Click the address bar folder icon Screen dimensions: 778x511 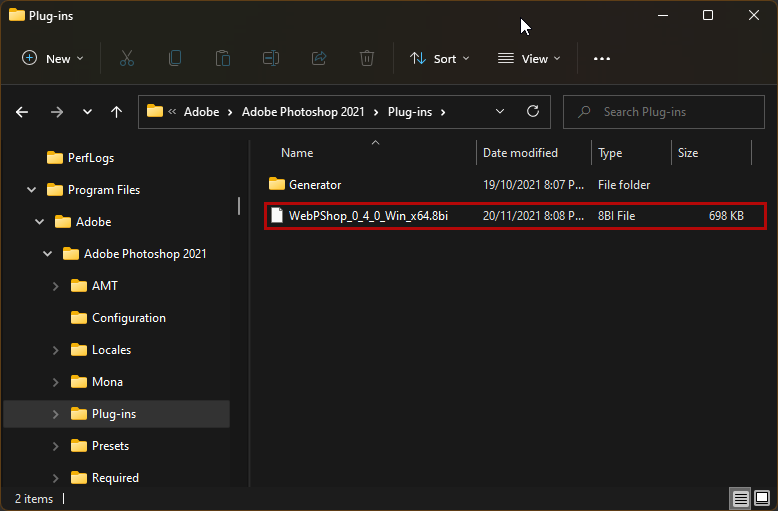click(x=155, y=111)
